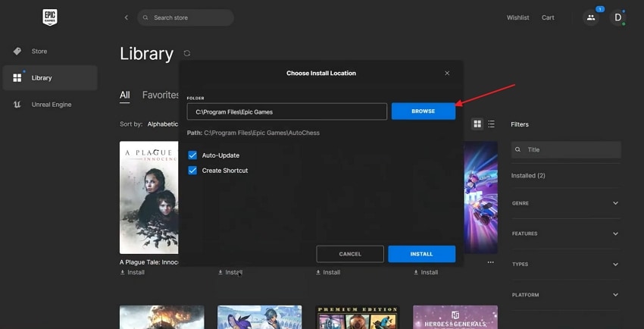
Task: Click the folder path input field
Action: pyautogui.click(x=286, y=111)
